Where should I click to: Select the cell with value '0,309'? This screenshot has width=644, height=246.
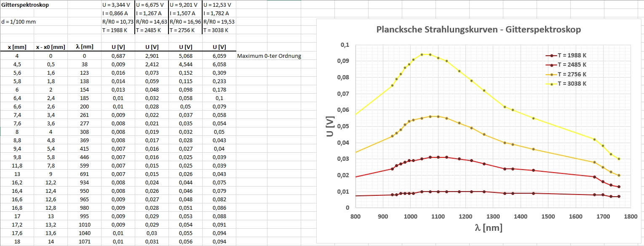(x=219, y=73)
